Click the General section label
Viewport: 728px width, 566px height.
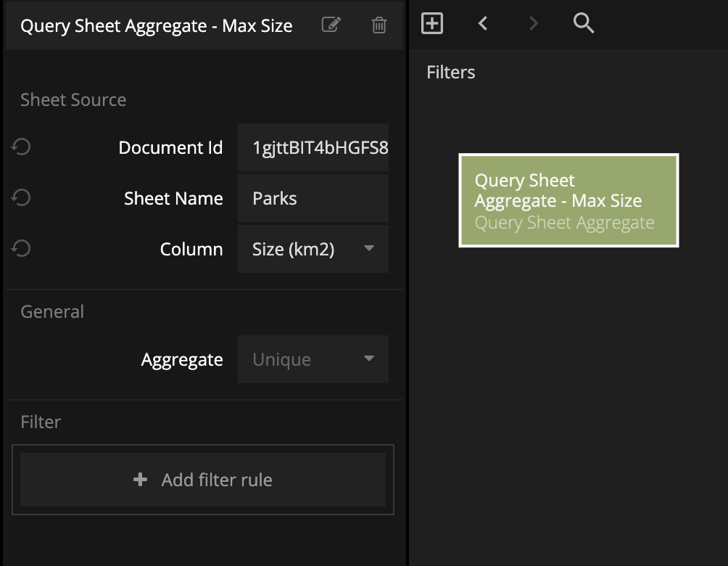tap(52, 311)
